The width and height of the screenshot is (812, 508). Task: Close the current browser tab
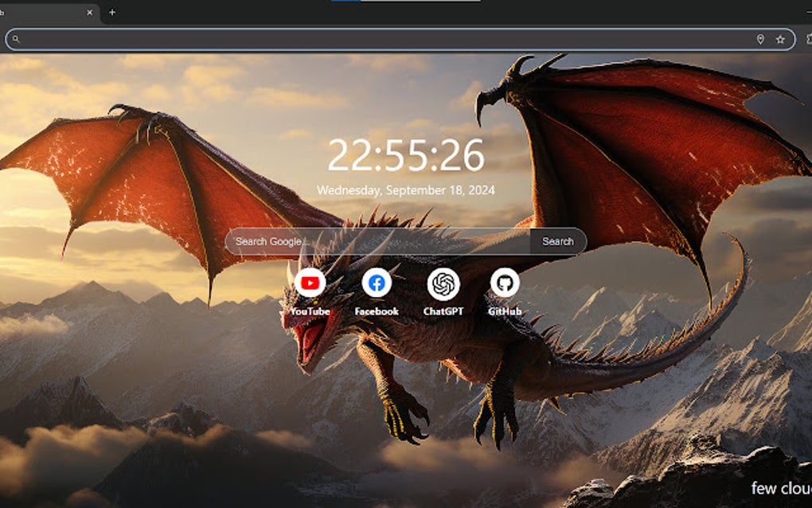click(x=89, y=13)
